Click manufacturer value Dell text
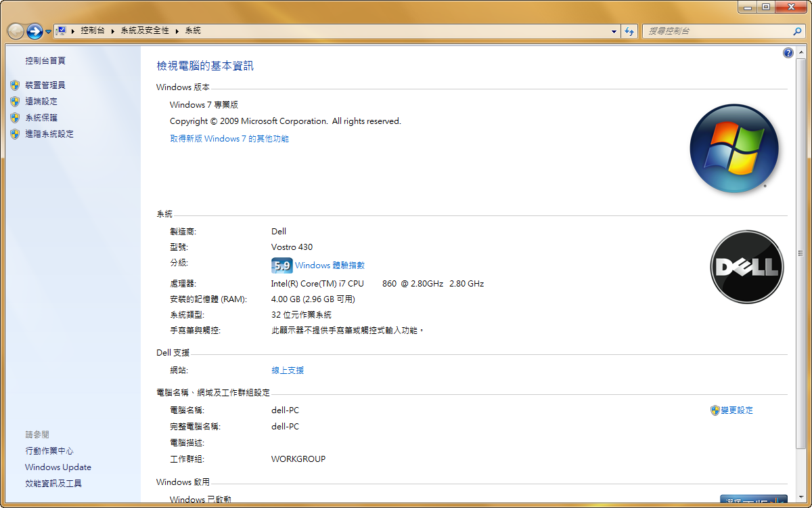 (x=279, y=232)
